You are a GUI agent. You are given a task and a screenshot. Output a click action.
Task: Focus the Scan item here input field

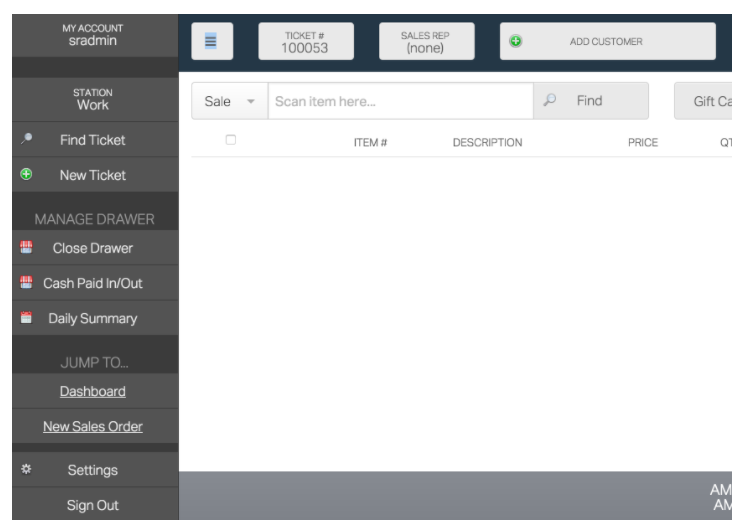[x=400, y=101]
